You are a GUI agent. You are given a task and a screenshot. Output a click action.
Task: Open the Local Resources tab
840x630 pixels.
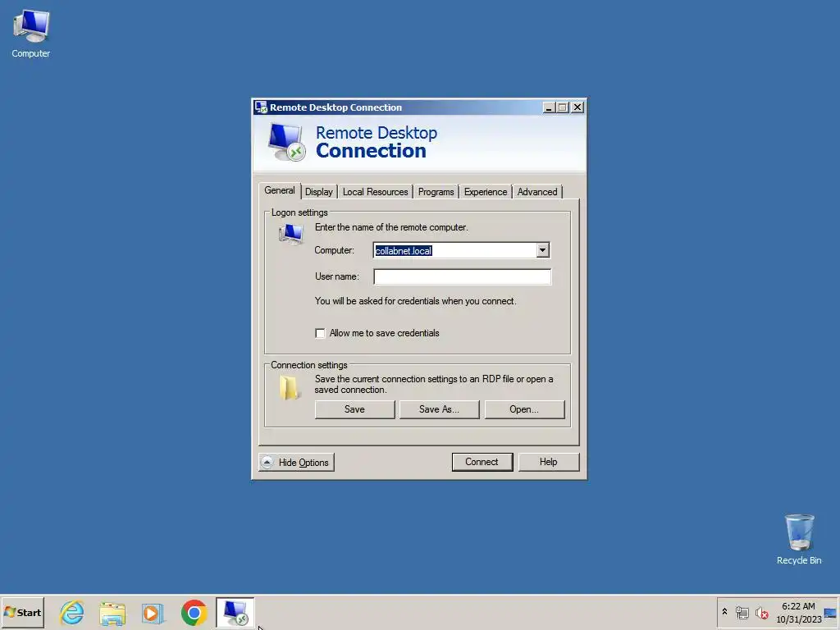coord(375,192)
